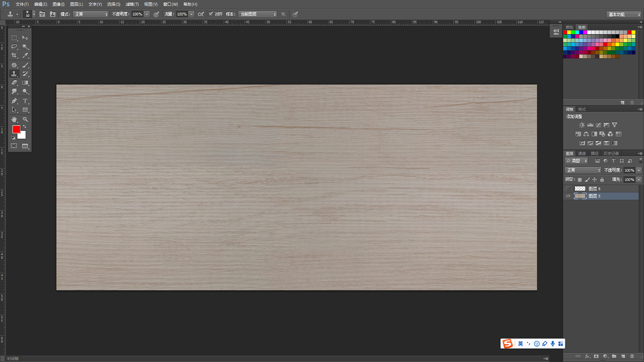Screen dimensions: 644x362
Task: Select the Crop tool
Action: tap(14, 56)
